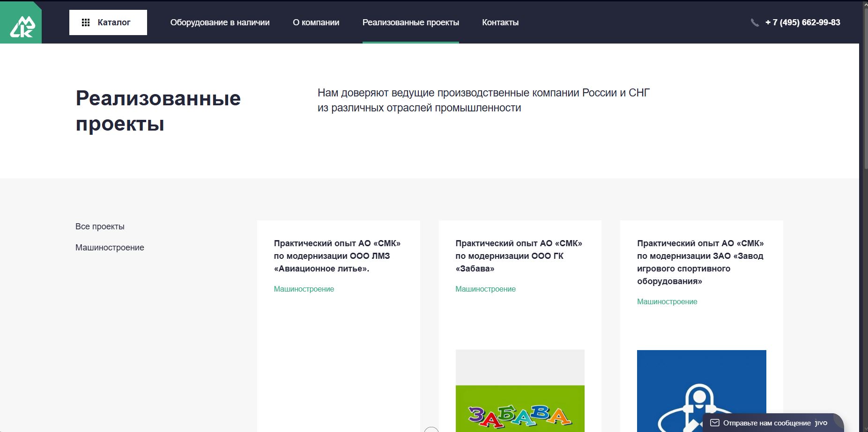Click the green company logo in the header
868x432 pixels.
[x=21, y=22]
